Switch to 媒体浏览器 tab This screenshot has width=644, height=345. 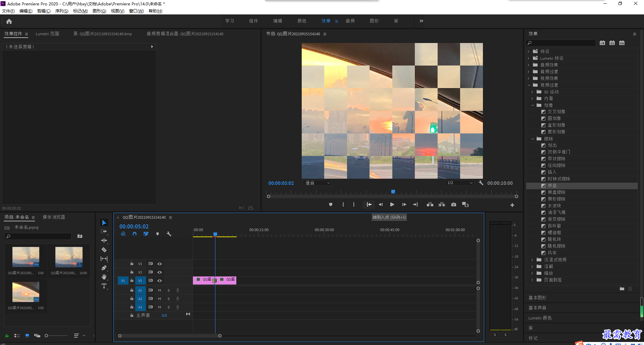pos(54,217)
